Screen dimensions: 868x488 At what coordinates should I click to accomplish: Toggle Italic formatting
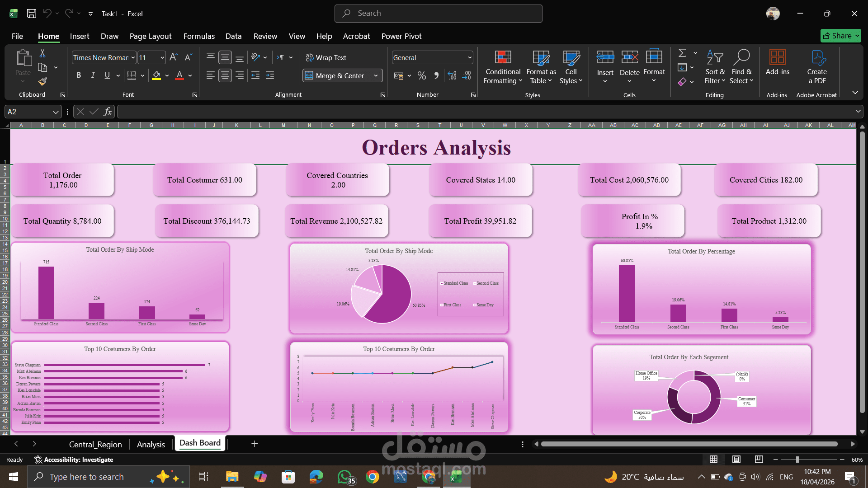(x=93, y=75)
